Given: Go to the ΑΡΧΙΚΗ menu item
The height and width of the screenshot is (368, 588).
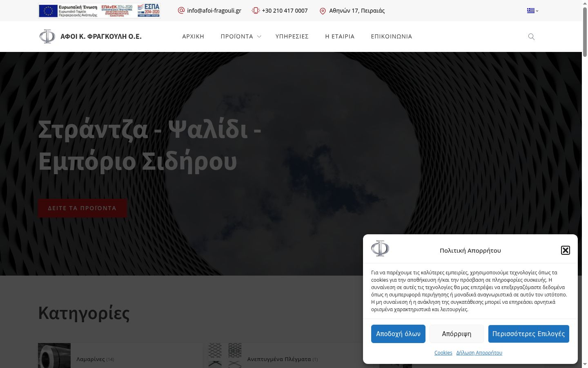Looking at the screenshot, I should pos(193,36).
